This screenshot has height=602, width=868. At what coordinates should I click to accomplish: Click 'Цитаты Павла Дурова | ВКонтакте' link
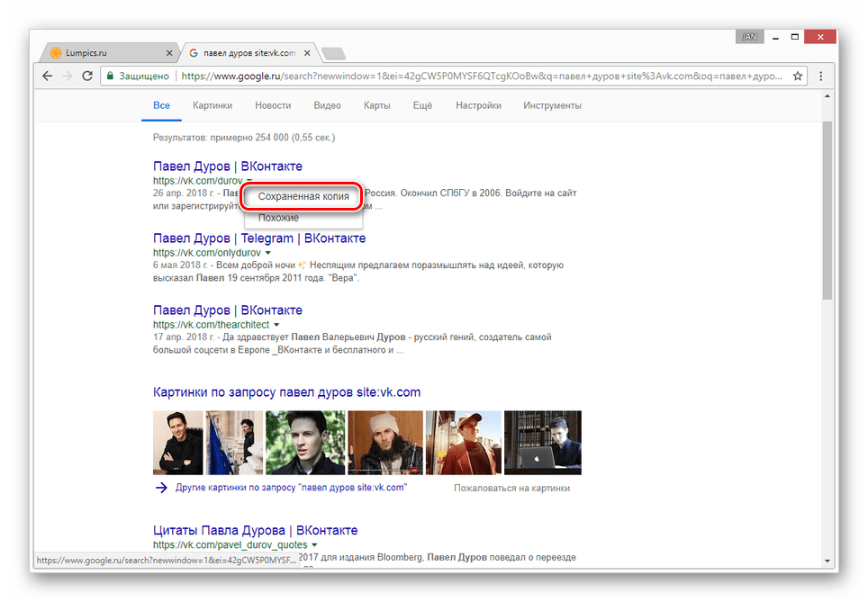(x=255, y=530)
